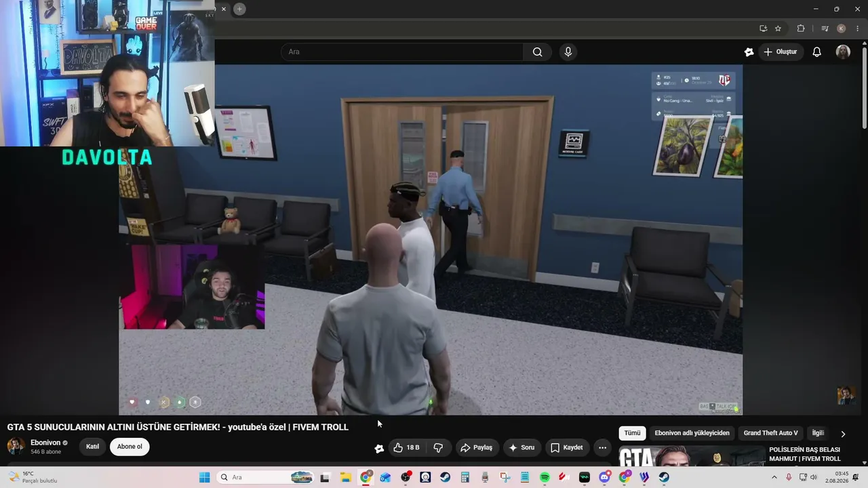Open a new browser tab
The height and width of the screenshot is (488, 868).
(239, 9)
